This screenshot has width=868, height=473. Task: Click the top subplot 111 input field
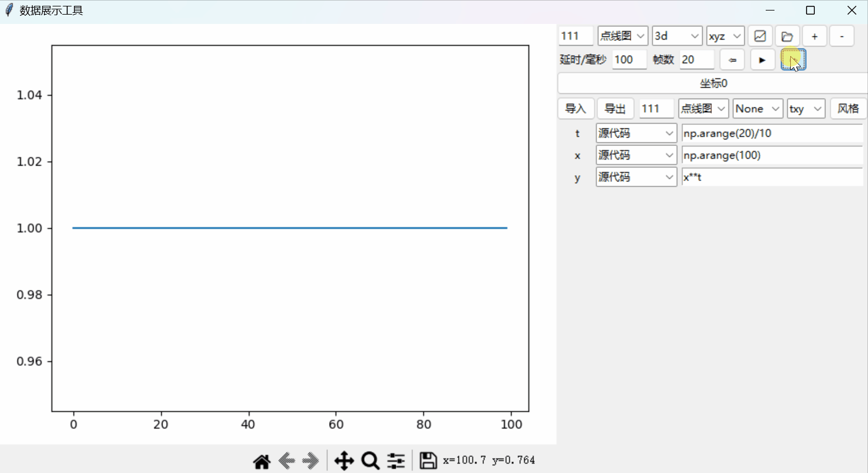tap(576, 36)
